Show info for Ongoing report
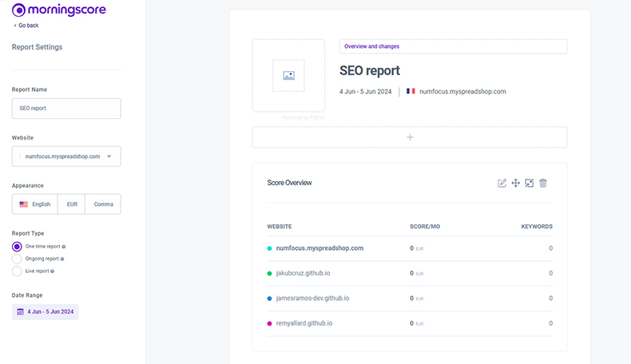Viewport: 631px width, 364px height. coord(62,259)
